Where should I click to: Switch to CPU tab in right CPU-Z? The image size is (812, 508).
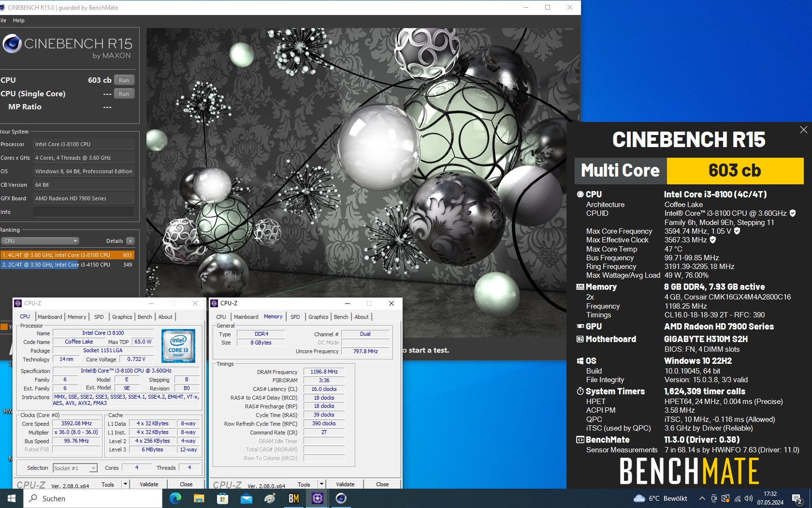click(221, 317)
